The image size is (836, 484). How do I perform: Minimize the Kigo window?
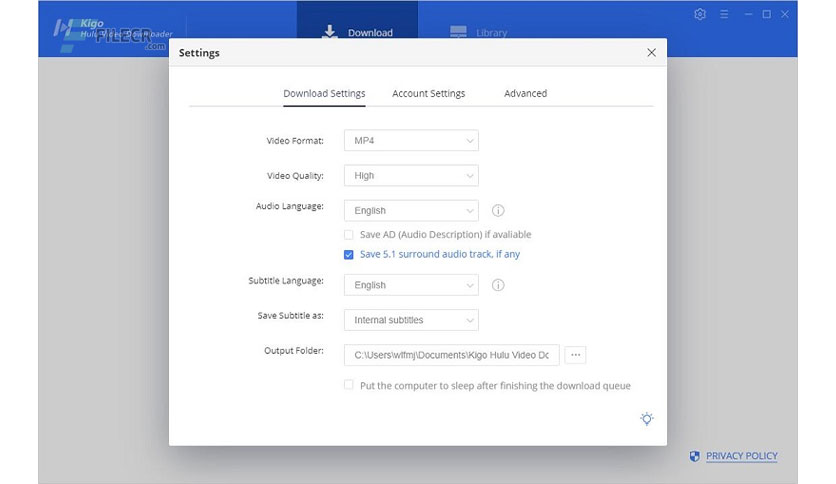(x=749, y=14)
